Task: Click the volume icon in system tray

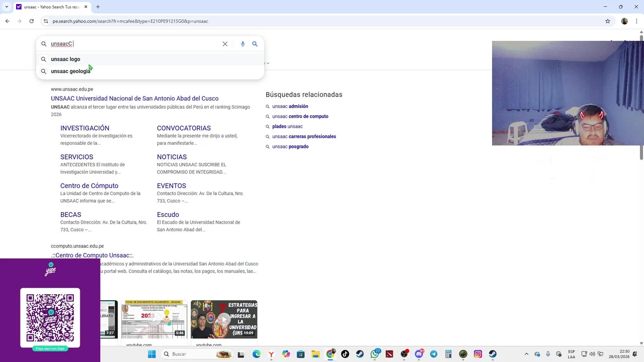Action: 592,354
